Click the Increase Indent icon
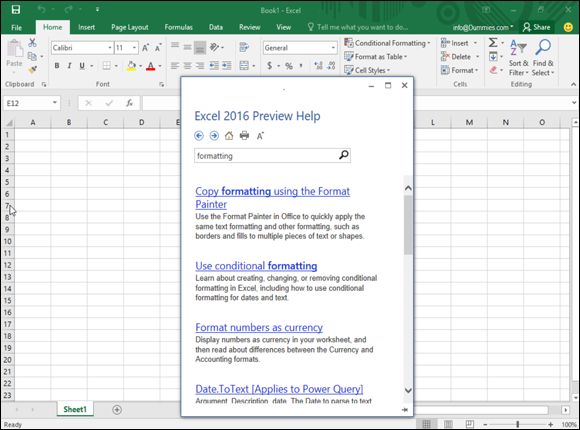Viewport: 580px width, 430px height. click(x=226, y=66)
